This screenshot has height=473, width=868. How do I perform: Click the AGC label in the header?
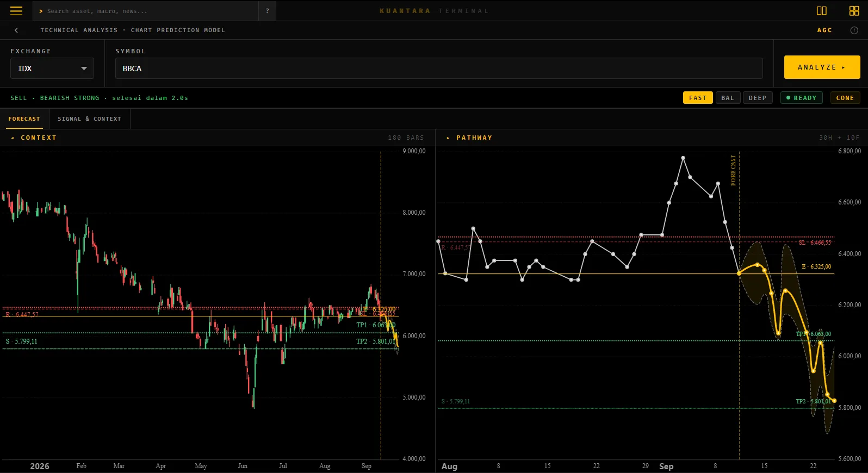pos(824,30)
